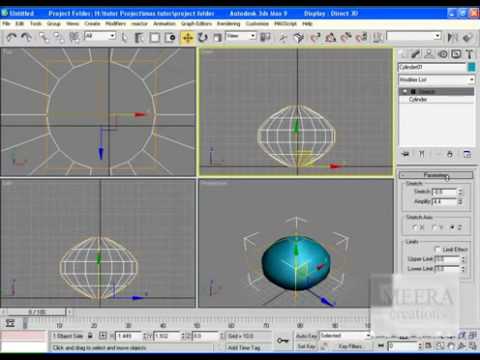Pick the Select Object arrow tool
Image resolution: width=480 pixels, height=360 pixels.
124,37
